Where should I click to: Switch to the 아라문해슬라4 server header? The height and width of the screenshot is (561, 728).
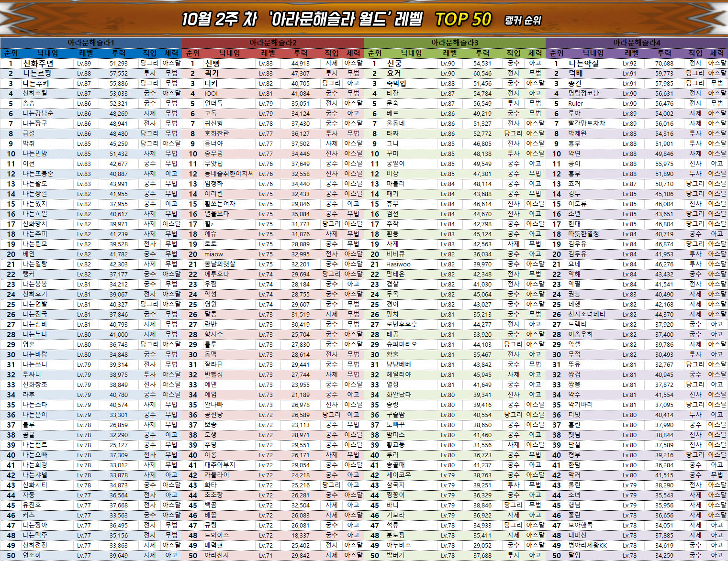click(637, 43)
